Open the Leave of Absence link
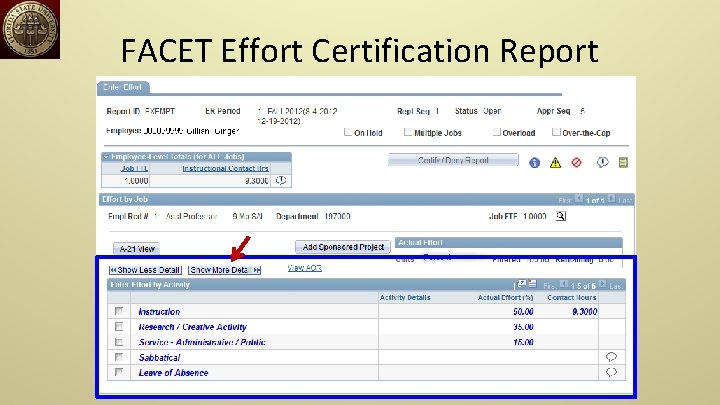The height and width of the screenshot is (405, 720). (x=173, y=372)
